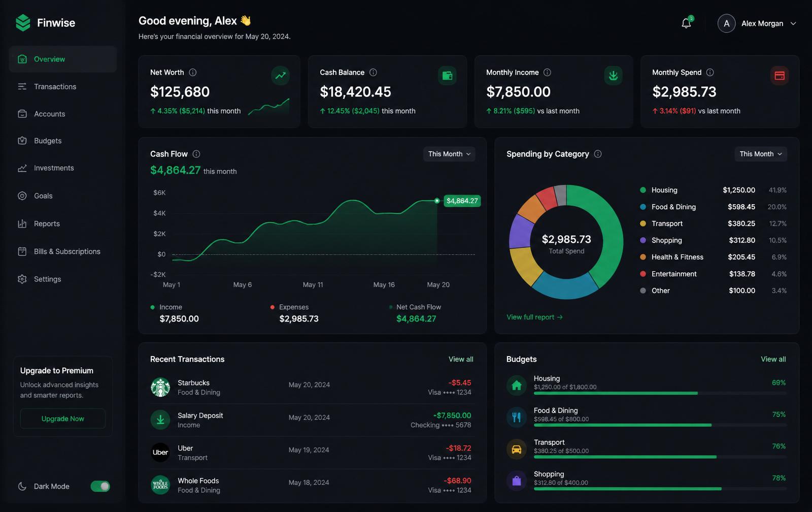Click the Cash Balance info icon
This screenshot has width=812, height=512.
click(373, 73)
